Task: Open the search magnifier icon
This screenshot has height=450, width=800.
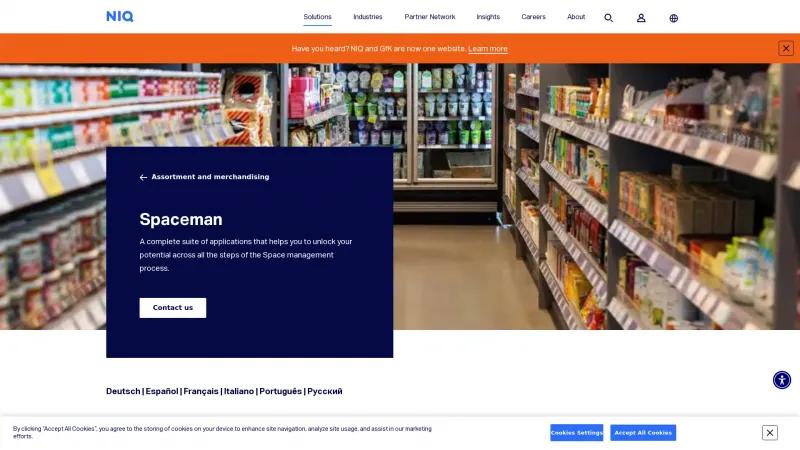Action: tap(608, 18)
